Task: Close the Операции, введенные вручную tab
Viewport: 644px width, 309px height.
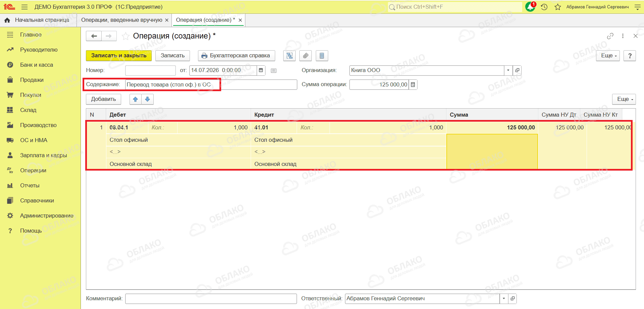Action: 167,20
